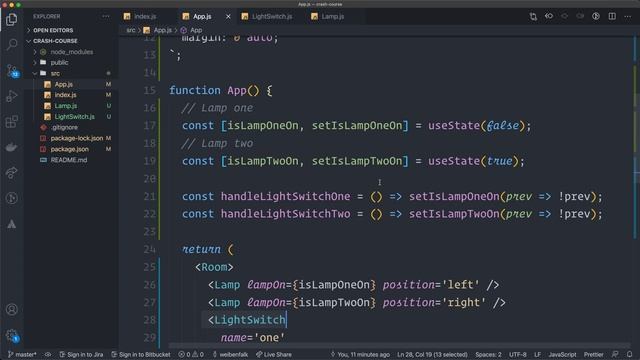The height and width of the screenshot is (360, 640).
Task: Click Prettier in status bar
Action: click(593, 354)
